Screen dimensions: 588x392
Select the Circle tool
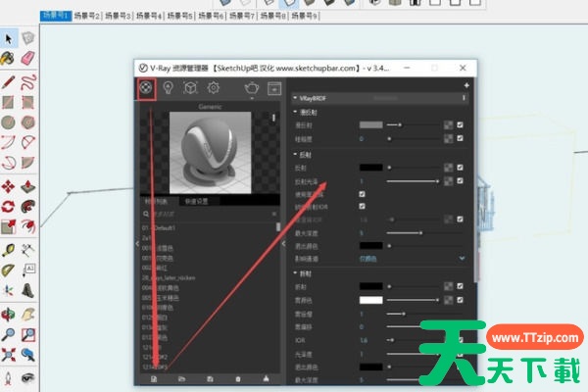click(x=8, y=122)
